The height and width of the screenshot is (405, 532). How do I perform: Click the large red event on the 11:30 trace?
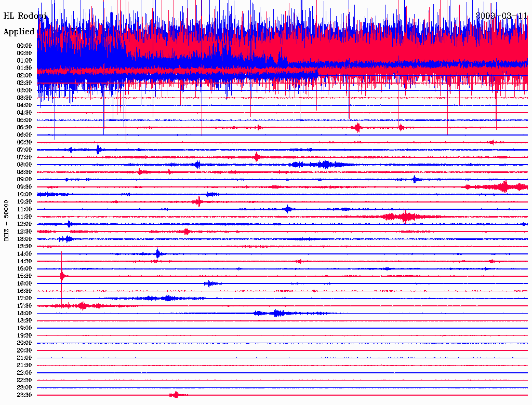pyautogui.click(x=405, y=217)
